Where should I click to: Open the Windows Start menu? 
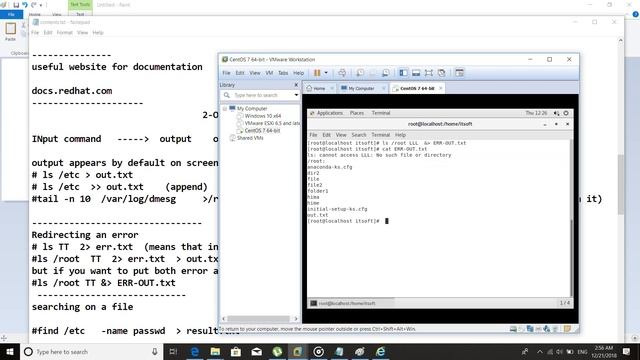(10, 351)
